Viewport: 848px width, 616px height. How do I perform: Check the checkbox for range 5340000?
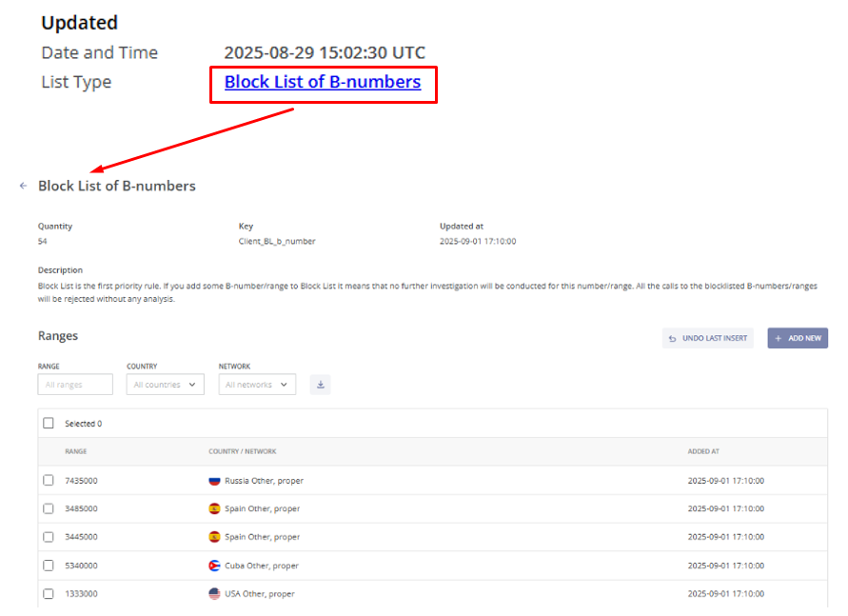tap(48, 565)
